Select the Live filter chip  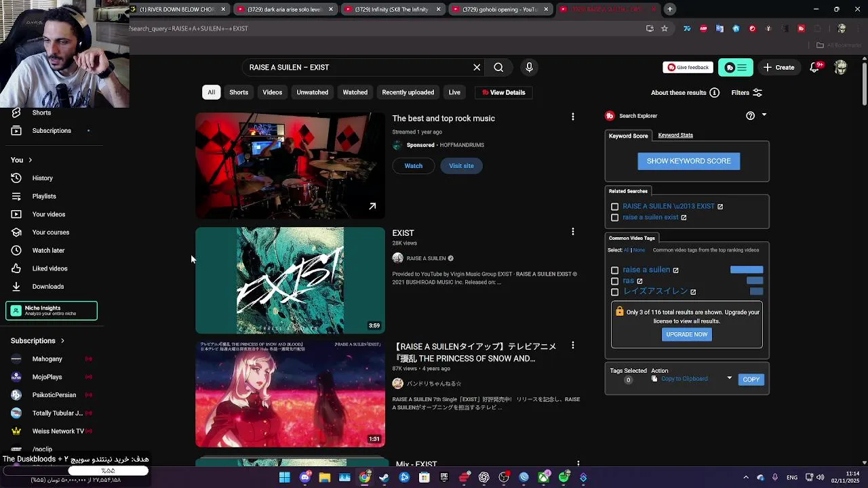click(x=454, y=92)
